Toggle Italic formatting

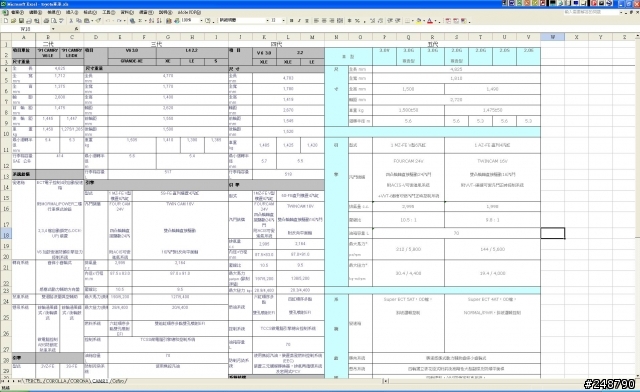tap(299, 20)
